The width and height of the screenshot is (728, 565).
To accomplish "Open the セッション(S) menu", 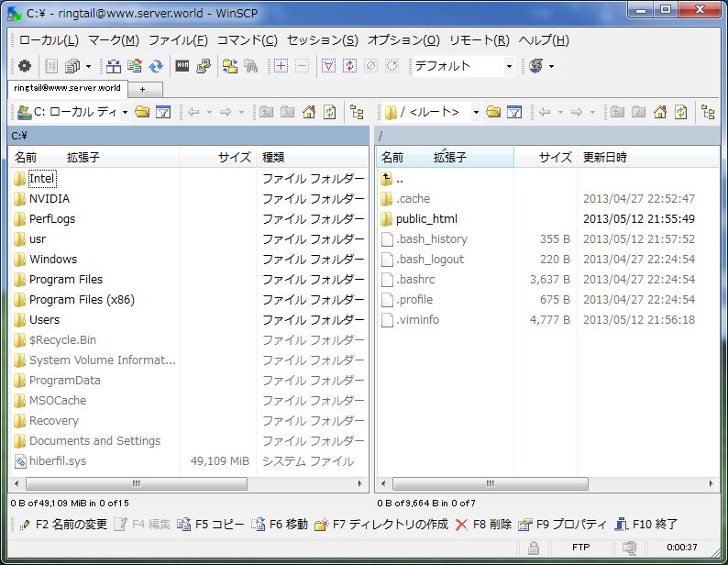I will tap(322, 40).
